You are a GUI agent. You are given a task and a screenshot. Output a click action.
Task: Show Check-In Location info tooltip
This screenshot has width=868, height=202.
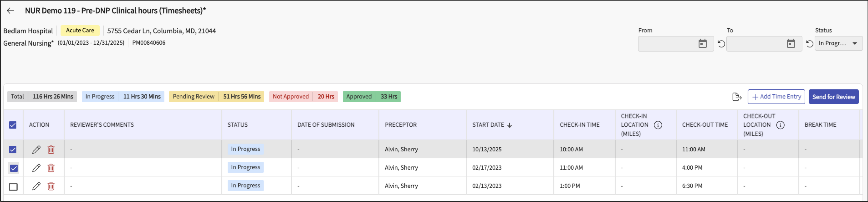(x=658, y=125)
